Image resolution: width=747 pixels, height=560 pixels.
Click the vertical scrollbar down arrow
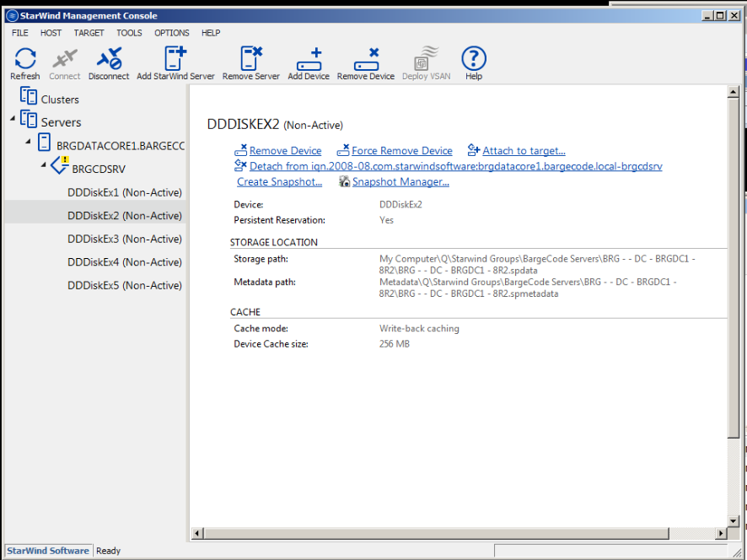734,521
